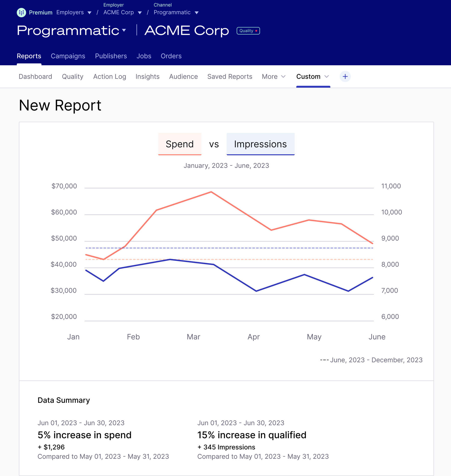Click the dashed comparison period legend

[371, 360]
